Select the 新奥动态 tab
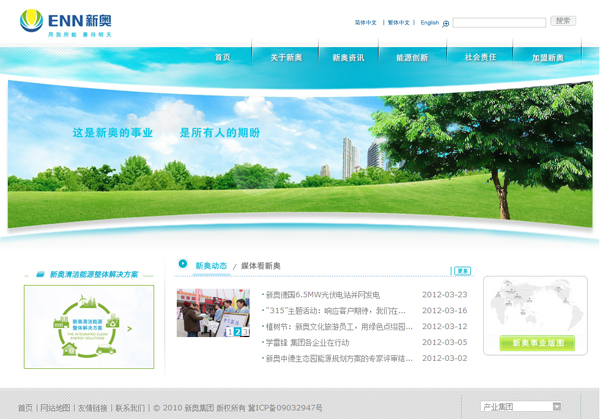 click(211, 266)
